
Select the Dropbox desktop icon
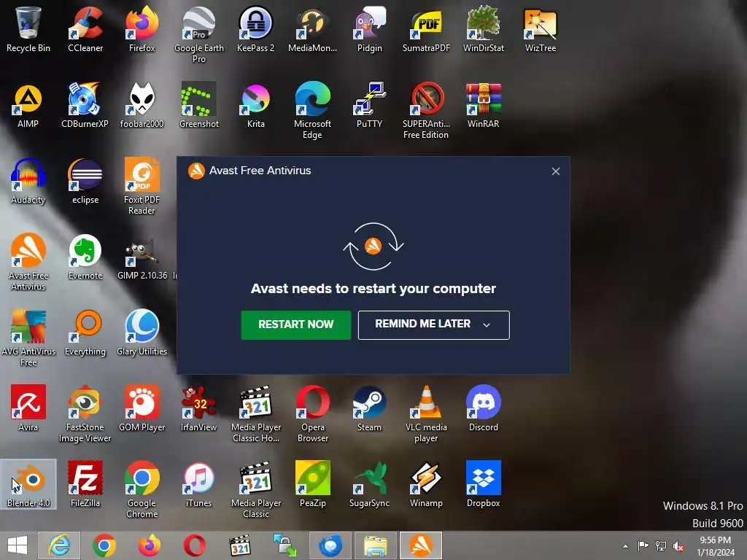[x=484, y=484]
